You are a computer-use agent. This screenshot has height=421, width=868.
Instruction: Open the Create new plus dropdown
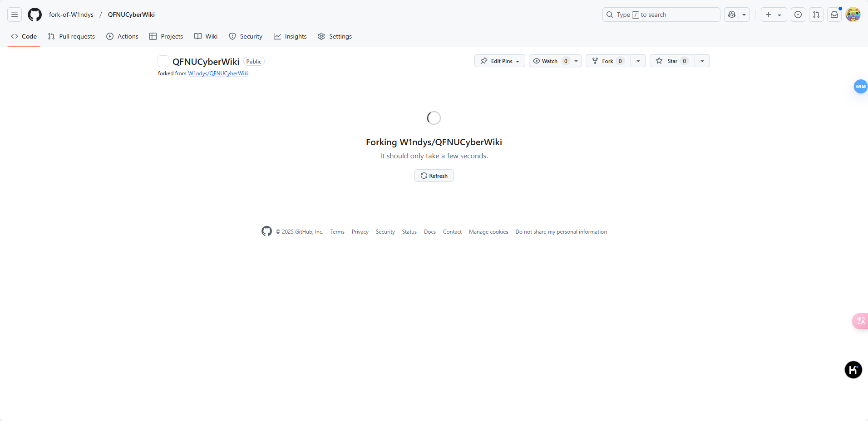[x=774, y=15]
